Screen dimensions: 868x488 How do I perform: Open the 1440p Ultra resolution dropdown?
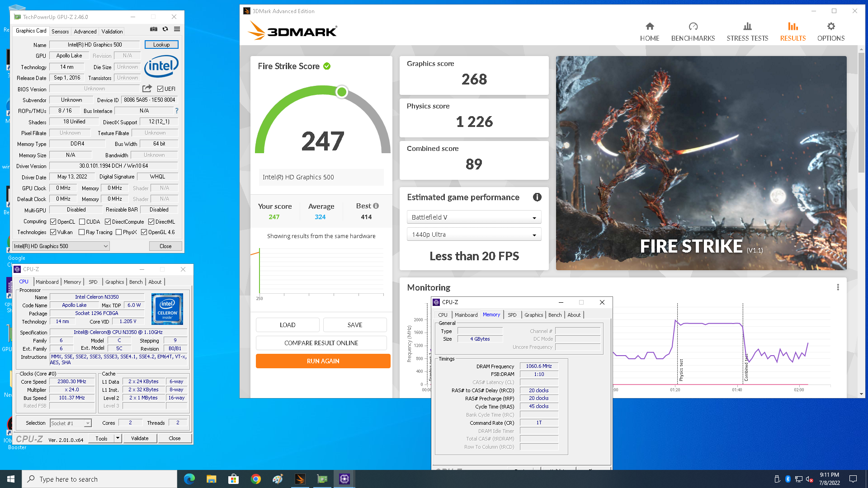[x=474, y=235]
